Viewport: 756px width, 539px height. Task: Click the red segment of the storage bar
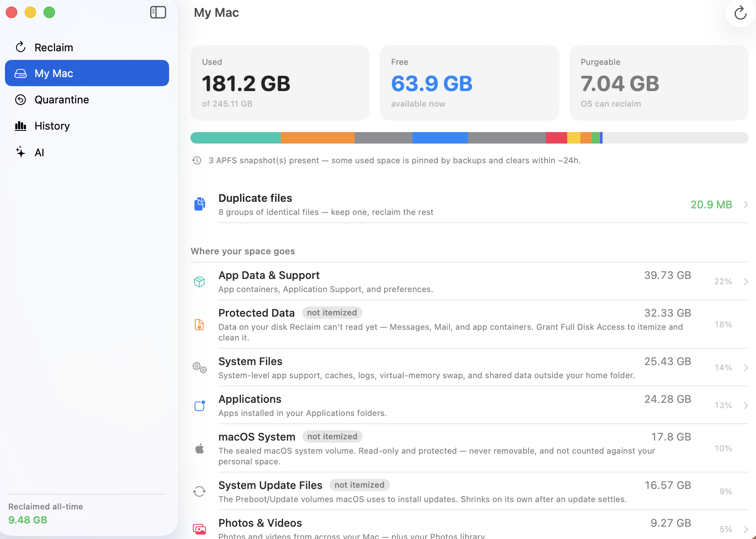tap(557, 138)
